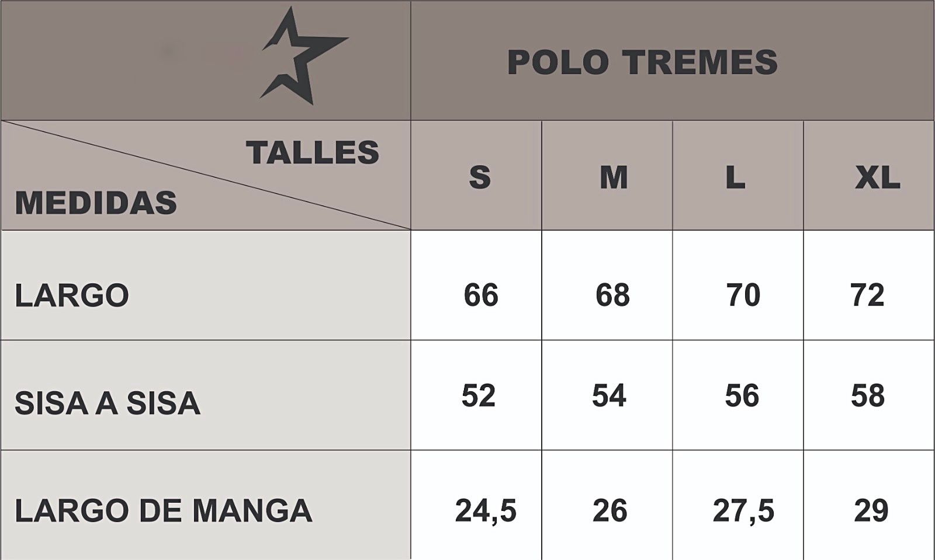Select the TALLES header label

[313, 153]
